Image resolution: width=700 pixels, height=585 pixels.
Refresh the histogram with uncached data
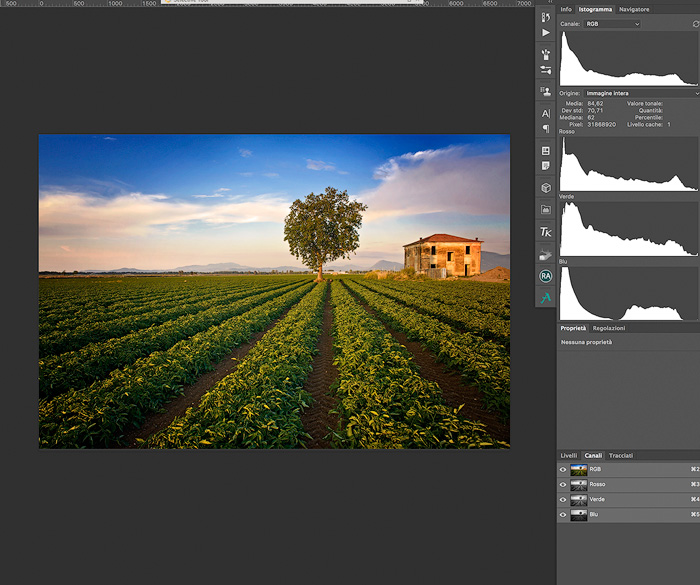tap(695, 24)
